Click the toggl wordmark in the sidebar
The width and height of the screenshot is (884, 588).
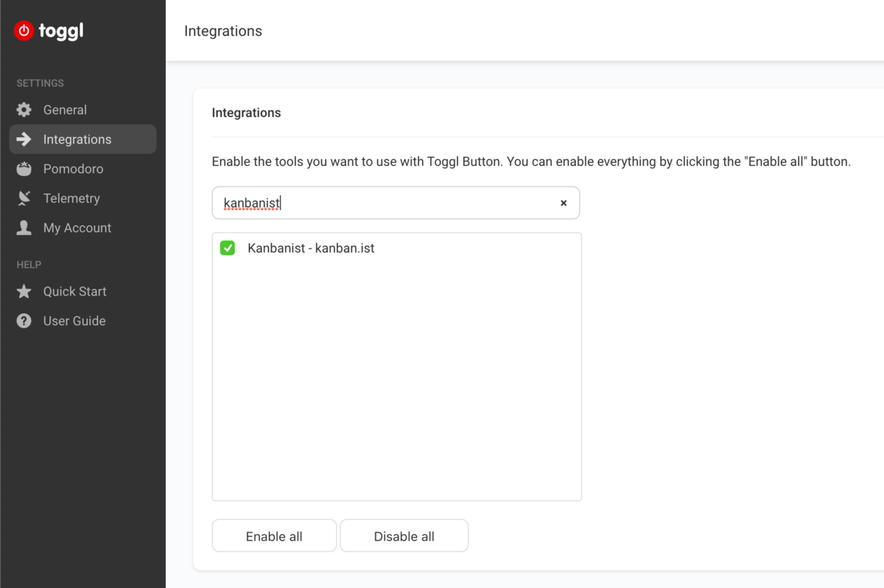pyautogui.click(x=60, y=32)
